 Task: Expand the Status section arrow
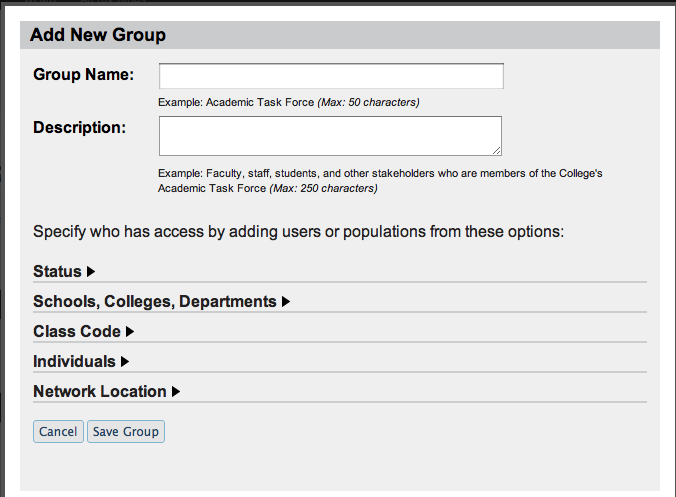pos(91,272)
